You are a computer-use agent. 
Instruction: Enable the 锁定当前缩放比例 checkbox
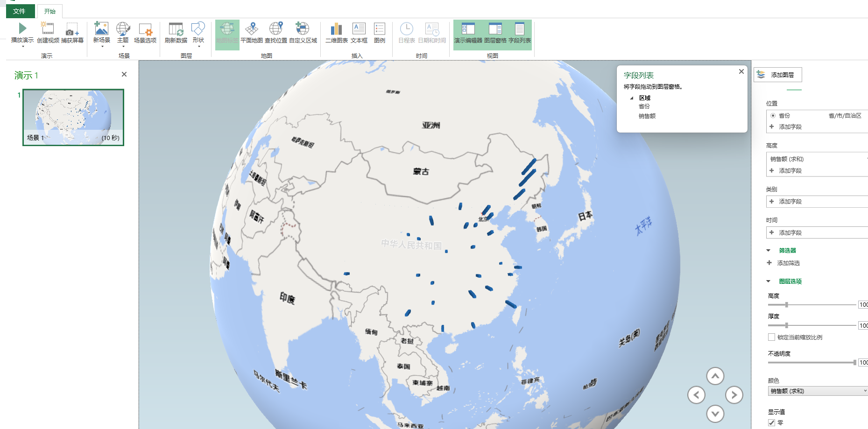tap(772, 337)
